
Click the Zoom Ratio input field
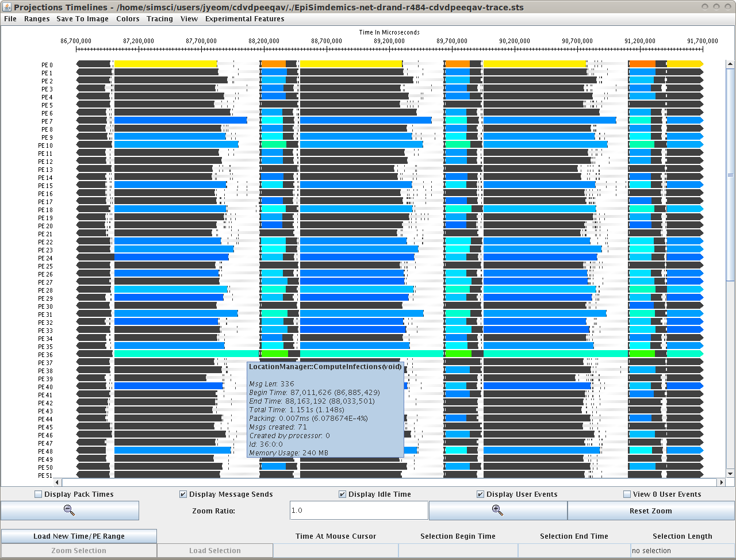359,511
